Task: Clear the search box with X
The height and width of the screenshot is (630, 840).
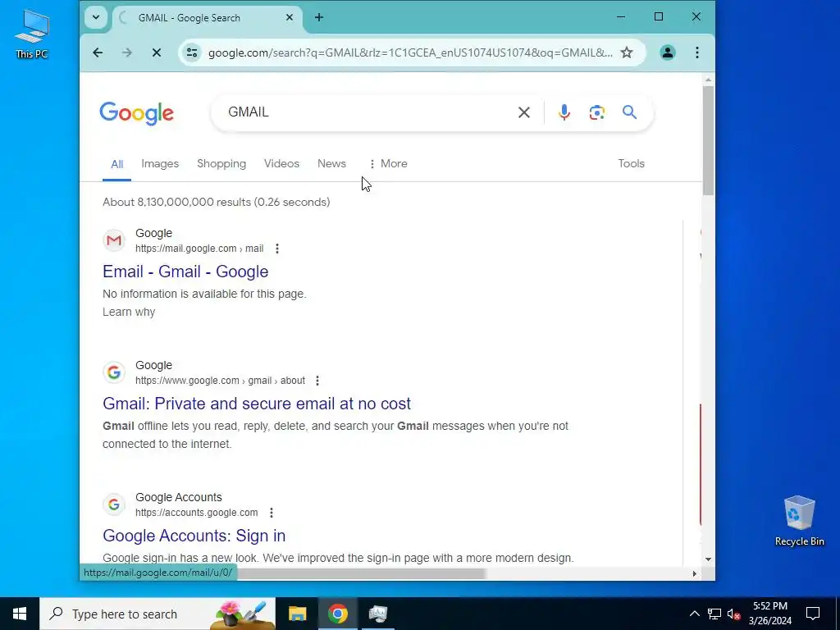Action: [x=524, y=112]
